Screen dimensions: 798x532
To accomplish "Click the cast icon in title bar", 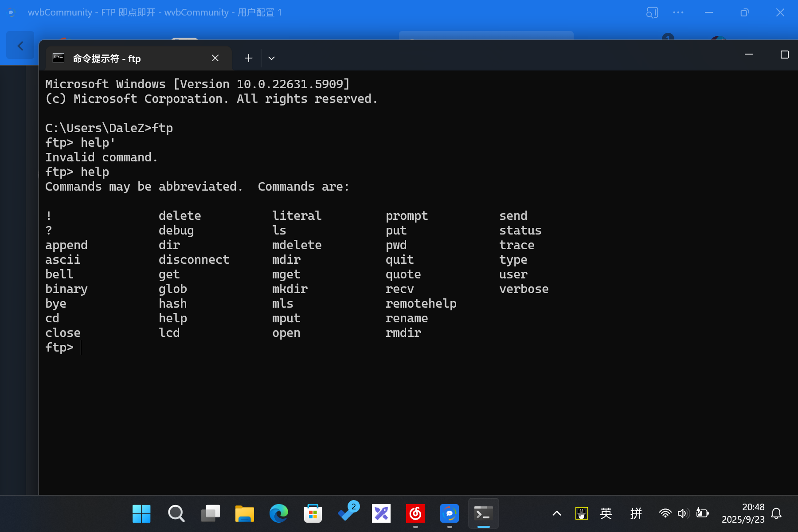I will point(652,12).
